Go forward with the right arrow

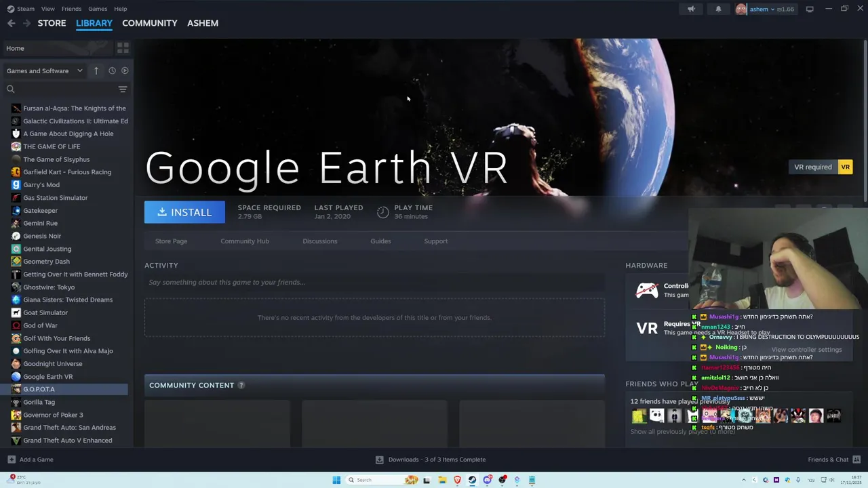pos(26,23)
